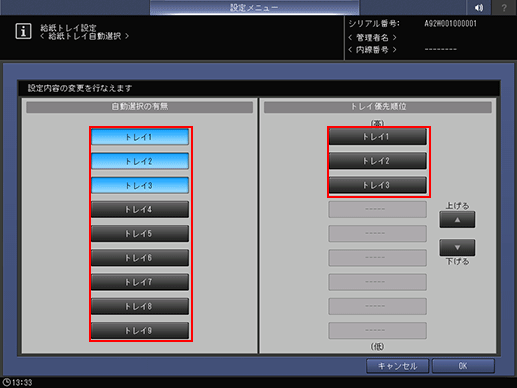Click the 下げる label
Viewport: 517px width, 388px height.
[x=457, y=262]
